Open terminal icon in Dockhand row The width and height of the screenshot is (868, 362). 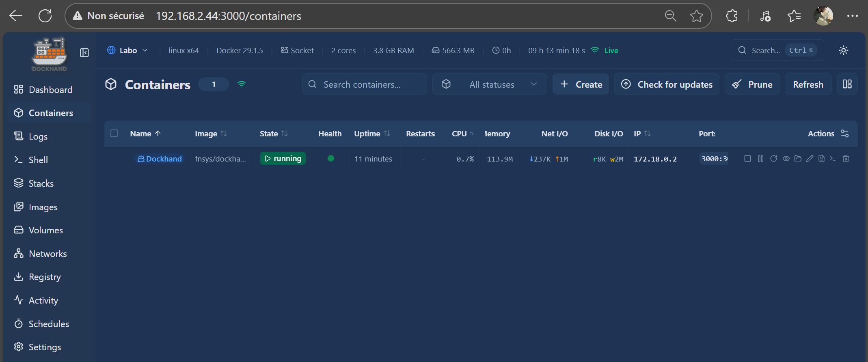click(x=833, y=159)
